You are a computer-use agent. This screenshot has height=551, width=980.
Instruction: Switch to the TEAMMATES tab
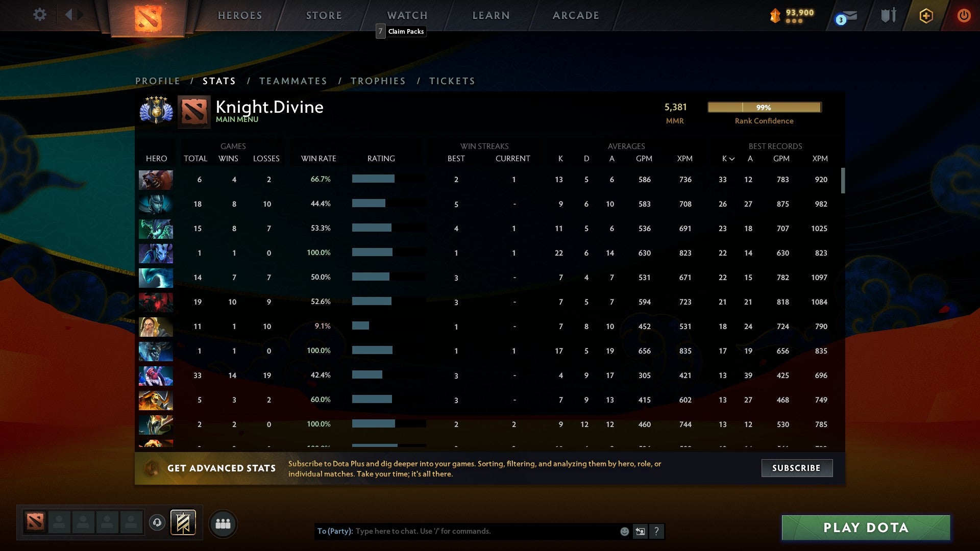tap(293, 81)
